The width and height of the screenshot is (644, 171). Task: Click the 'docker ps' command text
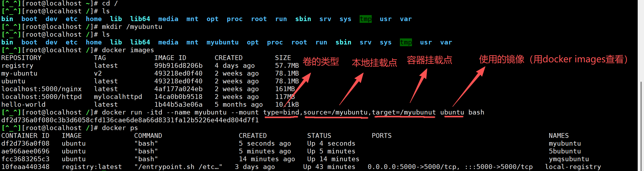[120, 128]
